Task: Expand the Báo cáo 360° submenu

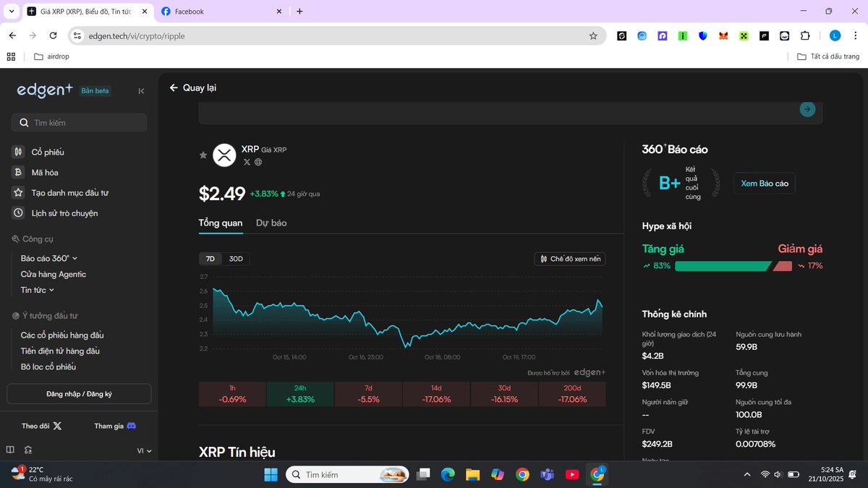Action: point(49,258)
